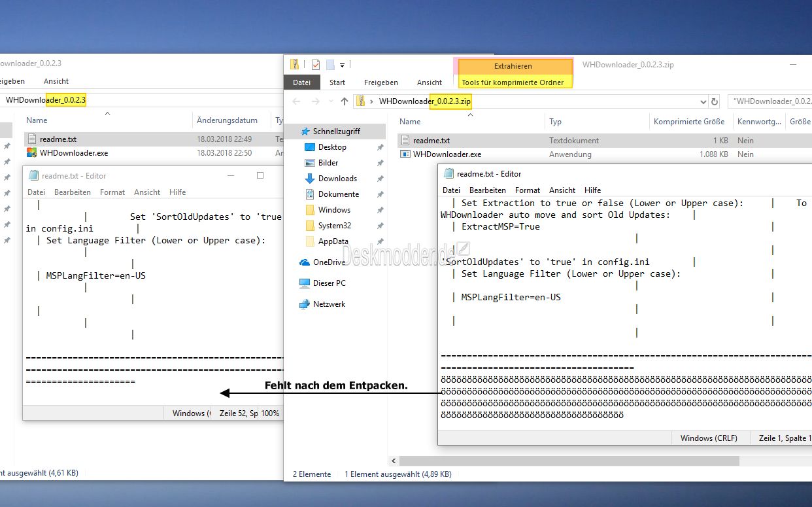
Task: Click the pin icon beside Downloads
Action: click(380, 179)
